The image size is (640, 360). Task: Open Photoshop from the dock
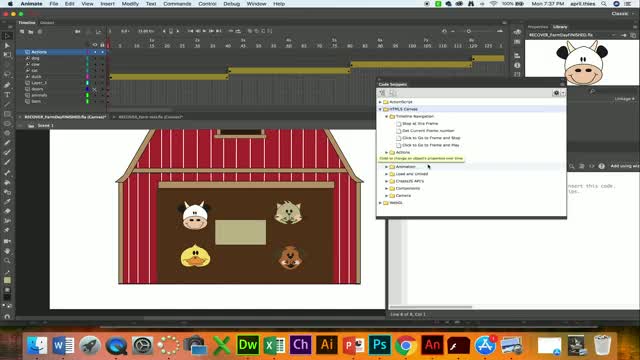(380, 345)
